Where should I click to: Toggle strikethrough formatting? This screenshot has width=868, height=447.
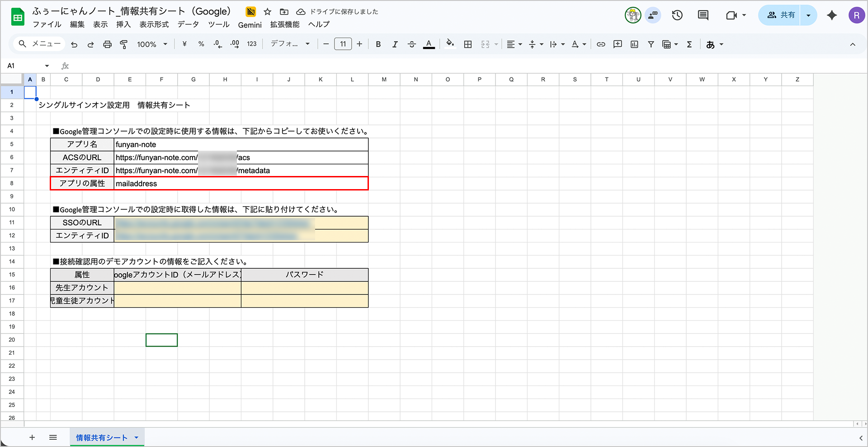coord(411,44)
